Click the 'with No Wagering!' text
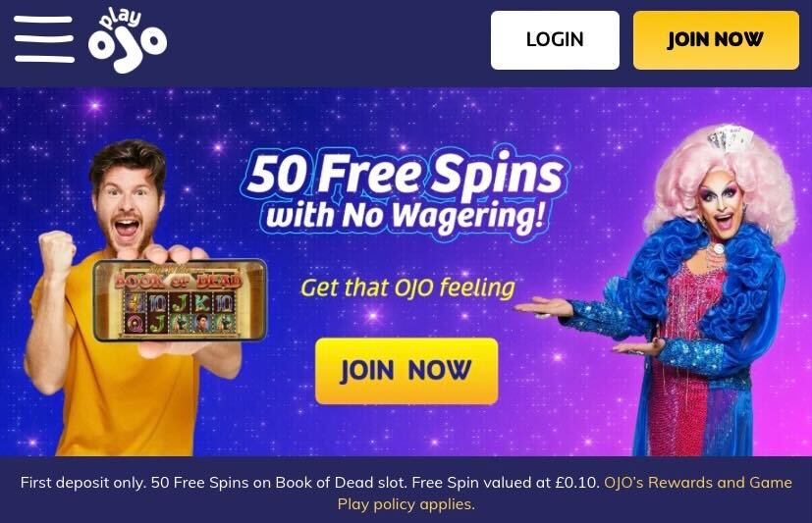This screenshot has width=812, height=523. pos(405,216)
